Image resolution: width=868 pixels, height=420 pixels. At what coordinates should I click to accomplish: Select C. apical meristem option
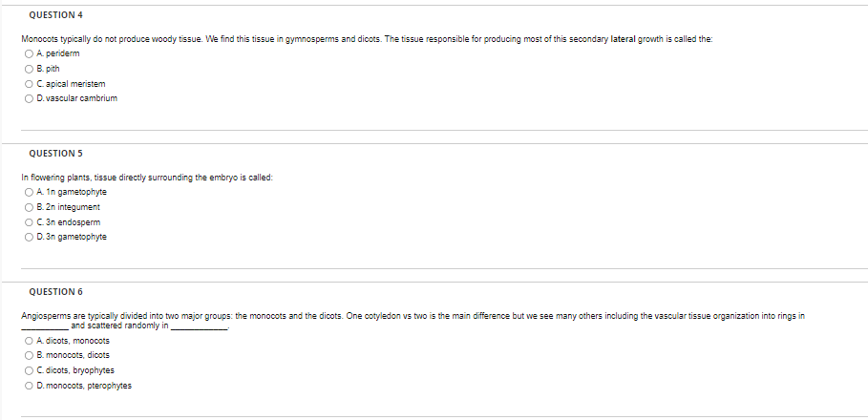[x=29, y=84]
